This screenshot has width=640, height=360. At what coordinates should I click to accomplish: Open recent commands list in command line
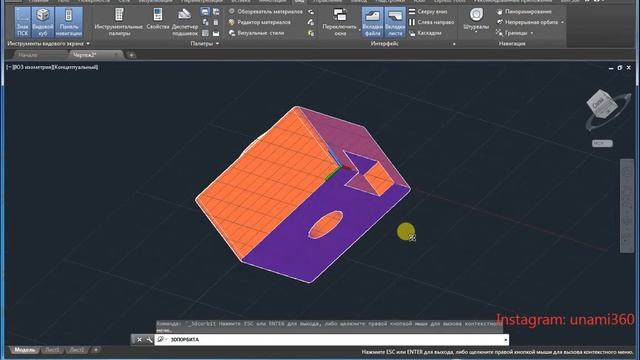coord(161,340)
